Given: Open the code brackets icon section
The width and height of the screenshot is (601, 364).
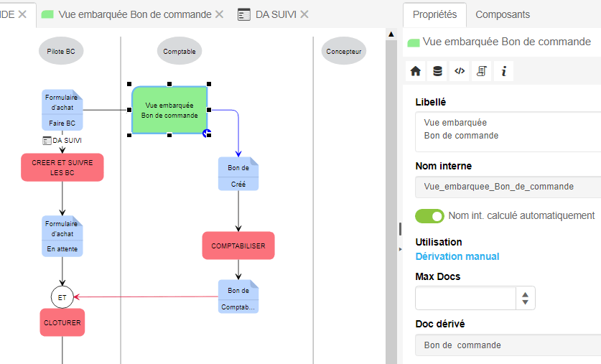Looking at the screenshot, I should coord(460,71).
